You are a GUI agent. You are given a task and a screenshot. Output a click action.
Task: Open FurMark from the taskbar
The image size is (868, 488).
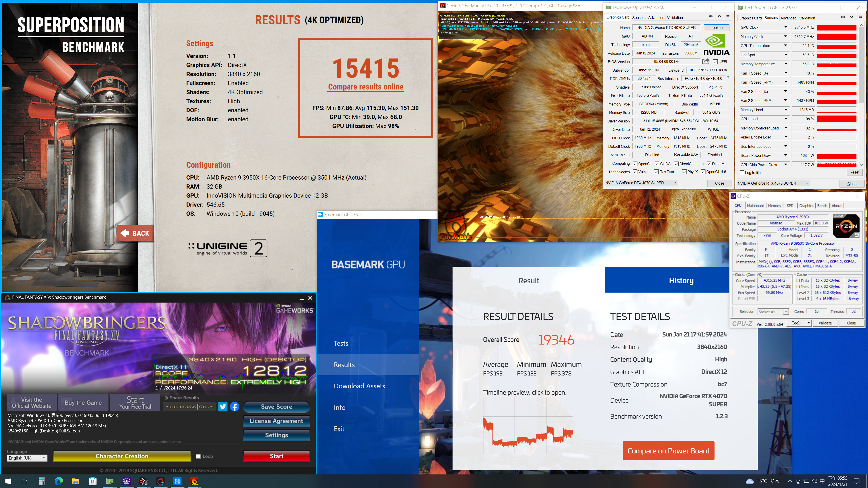click(x=194, y=481)
